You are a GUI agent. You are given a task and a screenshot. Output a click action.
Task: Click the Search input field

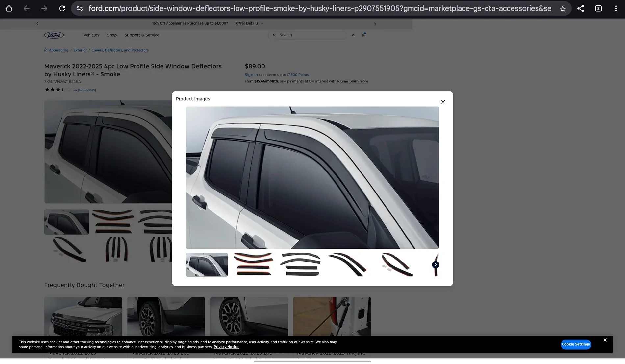[307, 35]
